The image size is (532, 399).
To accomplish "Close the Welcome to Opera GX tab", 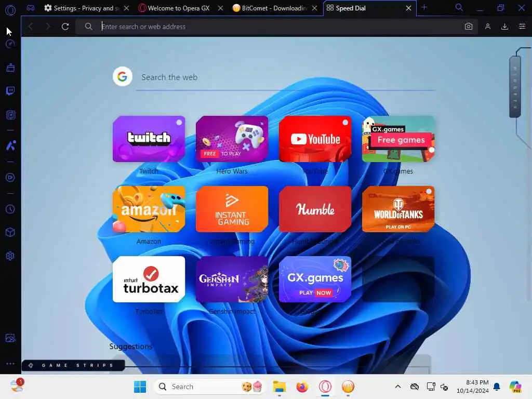I will click(x=220, y=8).
